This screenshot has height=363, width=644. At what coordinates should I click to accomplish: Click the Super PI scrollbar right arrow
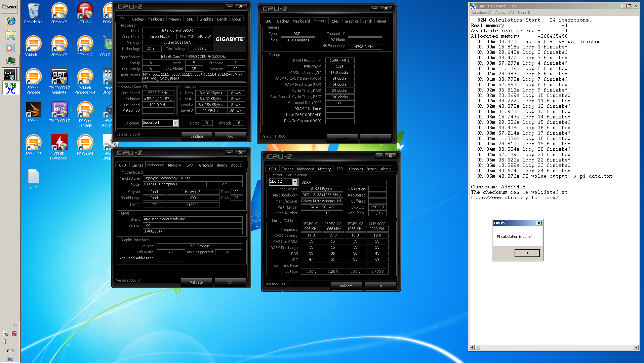636,347
